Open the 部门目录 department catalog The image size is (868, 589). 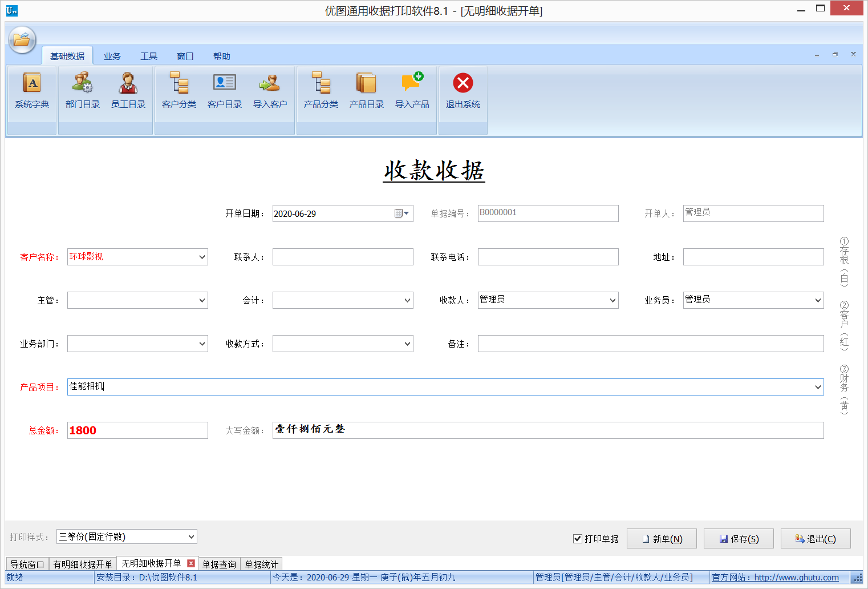pos(82,91)
